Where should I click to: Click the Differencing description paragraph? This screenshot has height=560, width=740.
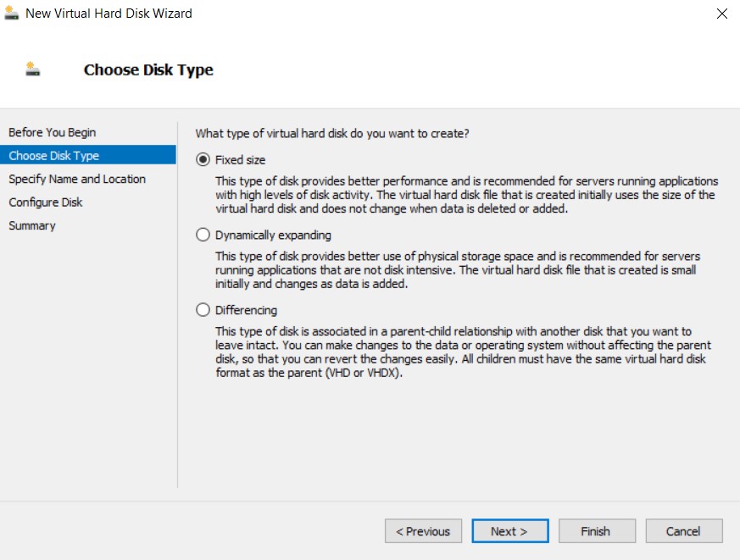tap(462, 352)
